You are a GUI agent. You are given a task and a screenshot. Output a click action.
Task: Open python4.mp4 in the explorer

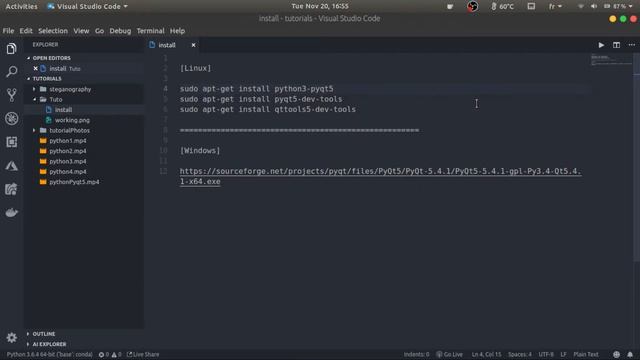(68, 171)
